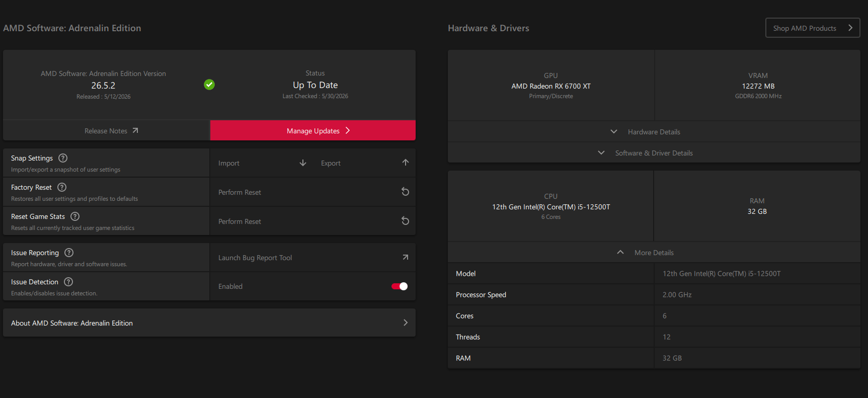Click the green up-to-date checkmark icon
The image size is (868, 398).
point(209,85)
